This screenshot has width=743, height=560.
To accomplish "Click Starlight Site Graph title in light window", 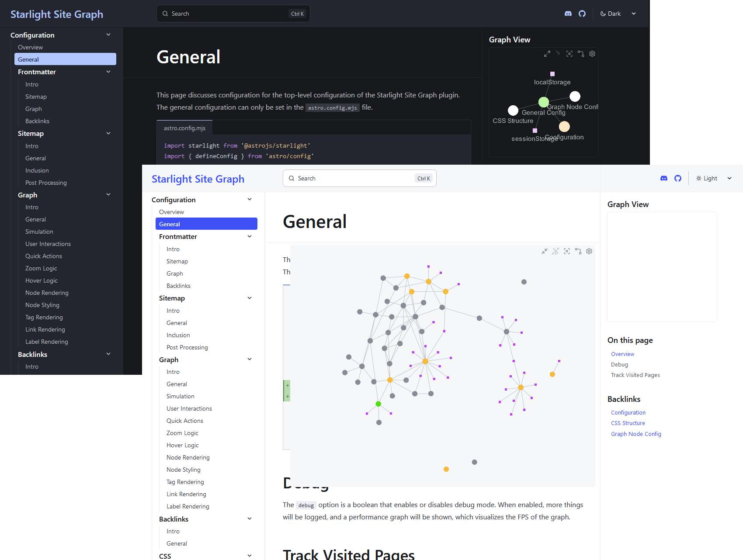I will point(198,179).
